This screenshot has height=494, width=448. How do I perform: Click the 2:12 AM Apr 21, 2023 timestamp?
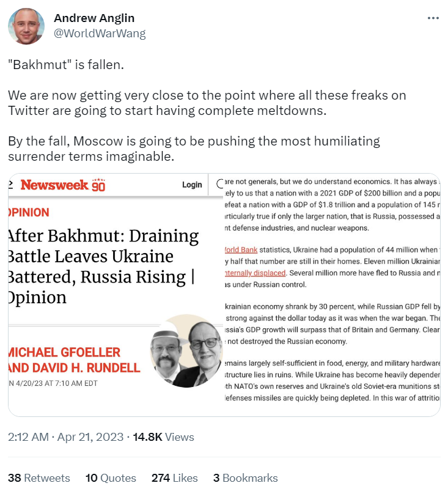coord(65,437)
